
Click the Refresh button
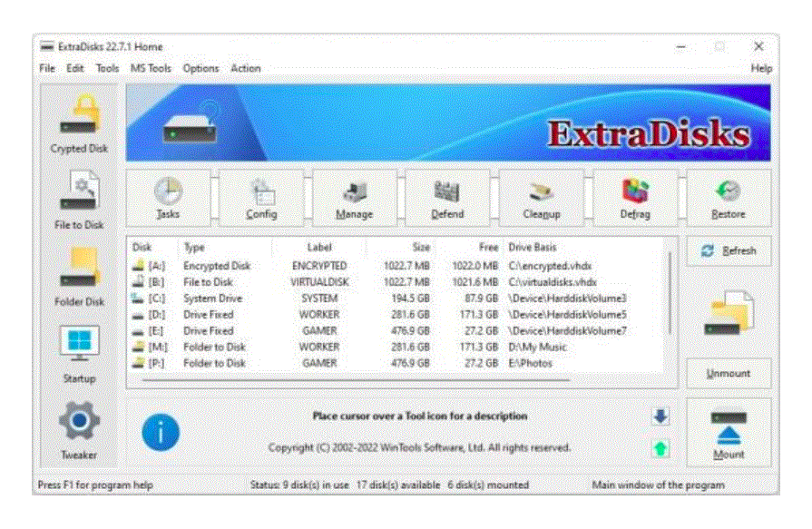click(x=729, y=250)
